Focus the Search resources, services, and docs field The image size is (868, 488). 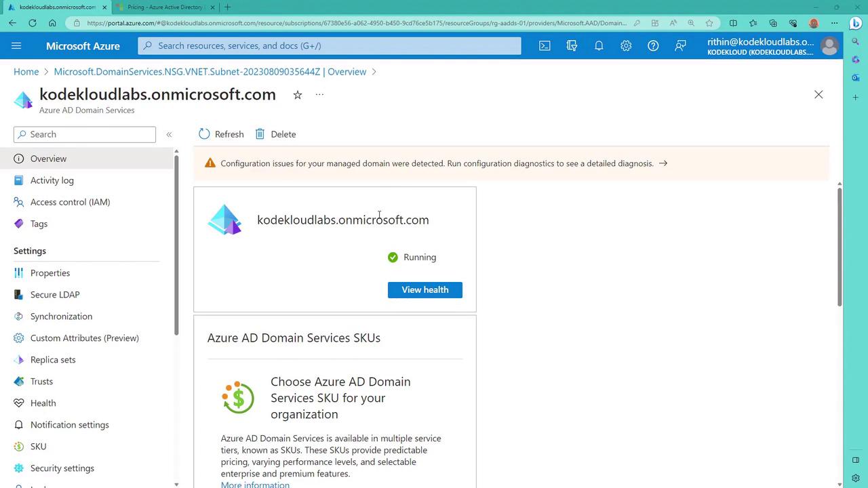(330, 45)
